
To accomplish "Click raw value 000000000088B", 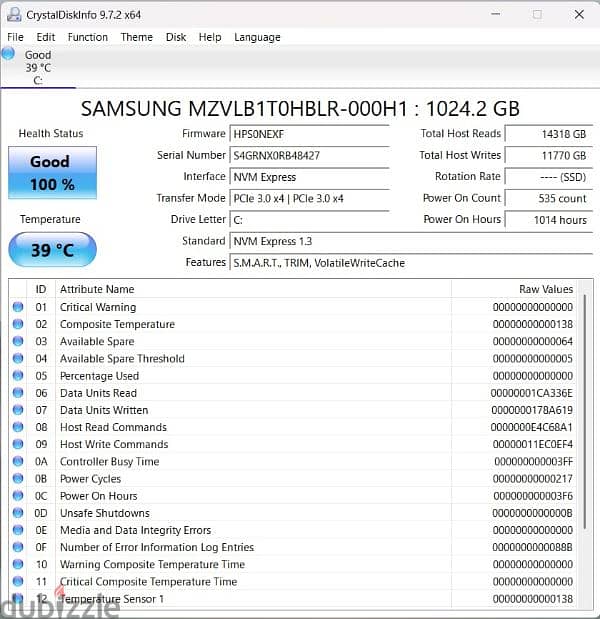I will click(x=532, y=547).
